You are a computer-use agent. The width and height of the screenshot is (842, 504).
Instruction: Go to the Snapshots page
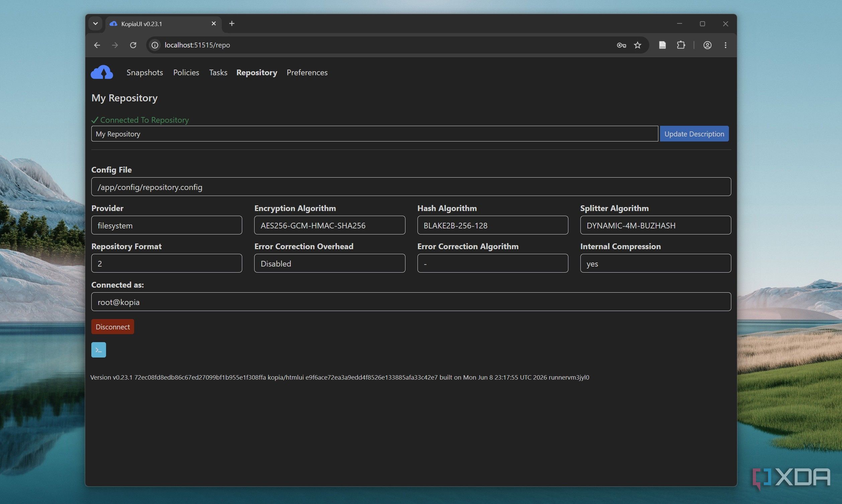pyautogui.click(x=145, y=72)
